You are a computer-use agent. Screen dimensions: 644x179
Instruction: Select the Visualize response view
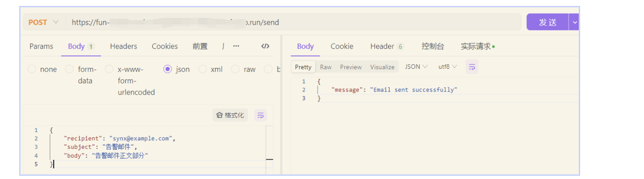[x=382, y=67]
